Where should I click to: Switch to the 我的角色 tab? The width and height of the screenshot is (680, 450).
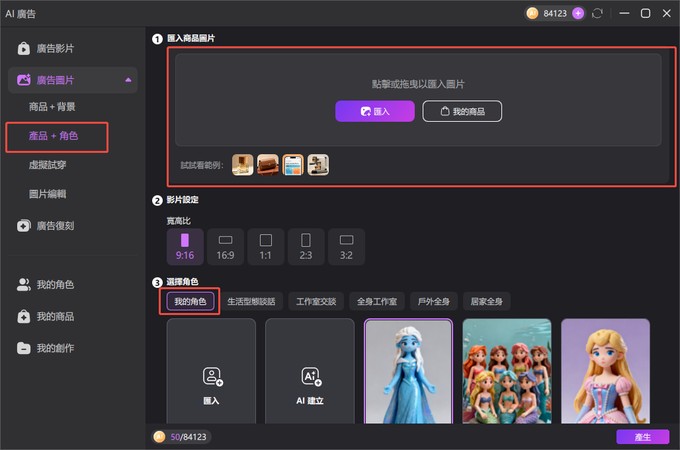point(190,301)
